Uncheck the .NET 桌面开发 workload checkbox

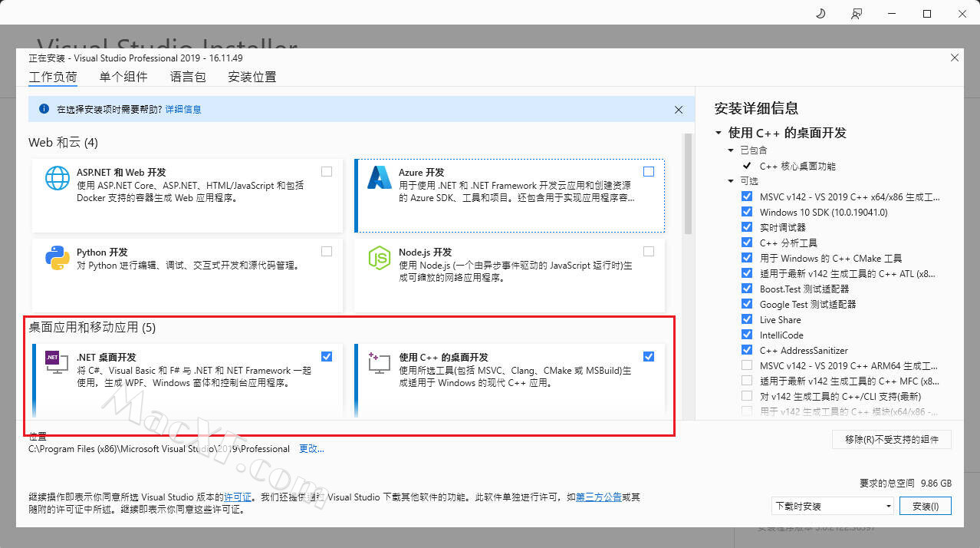click(x=327, y=356)
